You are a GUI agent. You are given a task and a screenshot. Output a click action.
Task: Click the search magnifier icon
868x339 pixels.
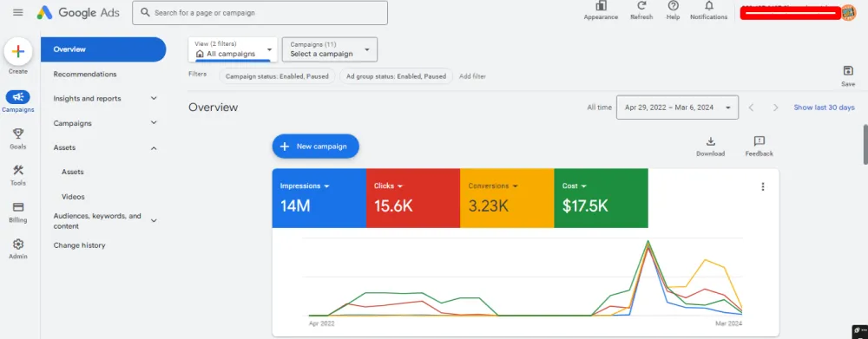(146, 12)
